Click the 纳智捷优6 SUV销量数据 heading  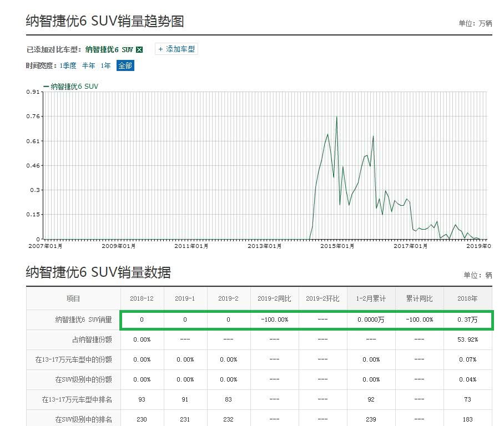point(98,272)
